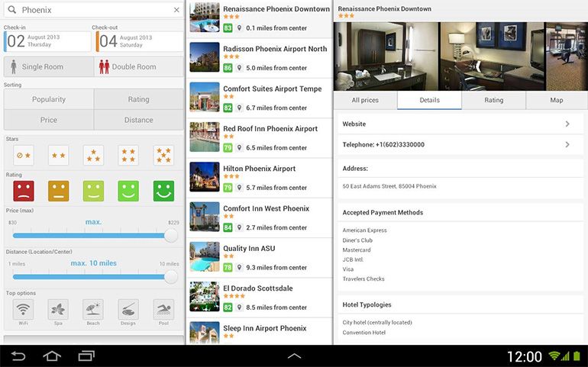Image resolution: width=588 pixels, height=367 pixels.
Task: Clear the Phoenix search text with X
Action: pos(176,10)
